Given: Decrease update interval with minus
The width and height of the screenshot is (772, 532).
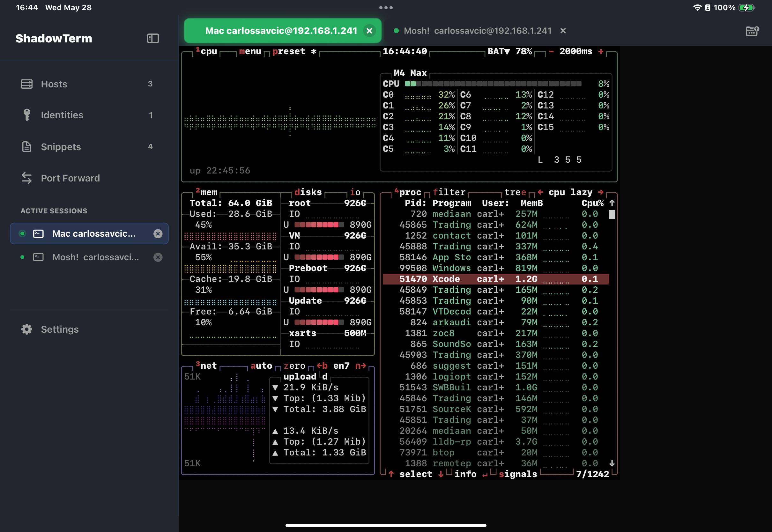Looking at the screenshot, I should [551, 51].
